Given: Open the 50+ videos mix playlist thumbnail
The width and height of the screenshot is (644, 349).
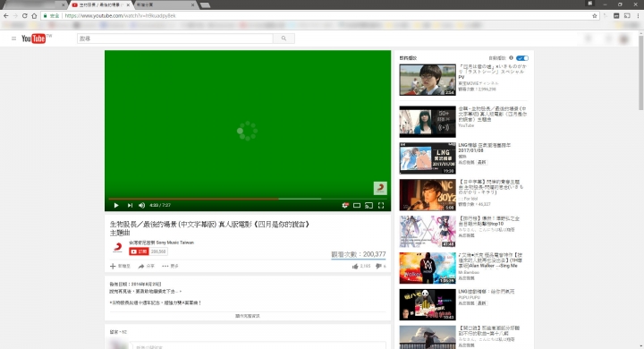Looking at the screenshot, I should [428, 122].
